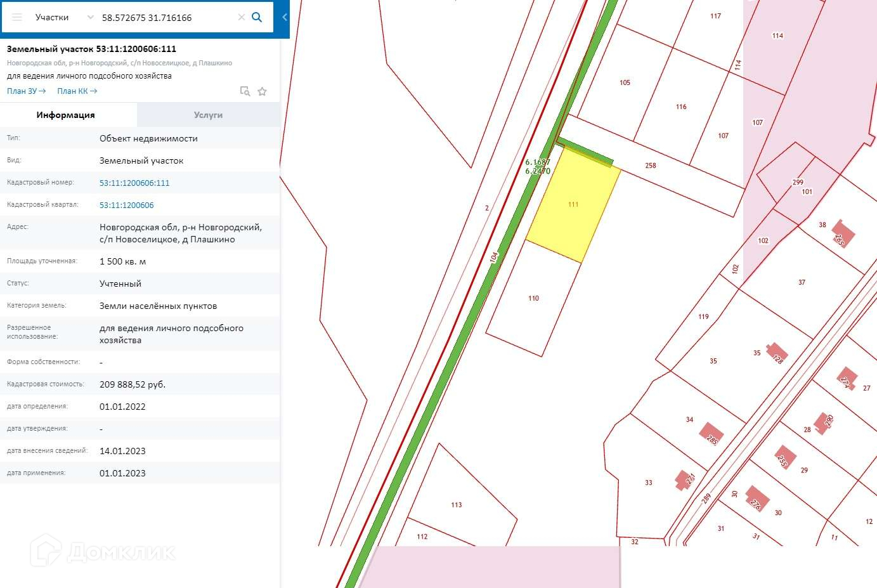877x588 pixels.
Task: Select the date 01.01.2022
Action: 122,407
